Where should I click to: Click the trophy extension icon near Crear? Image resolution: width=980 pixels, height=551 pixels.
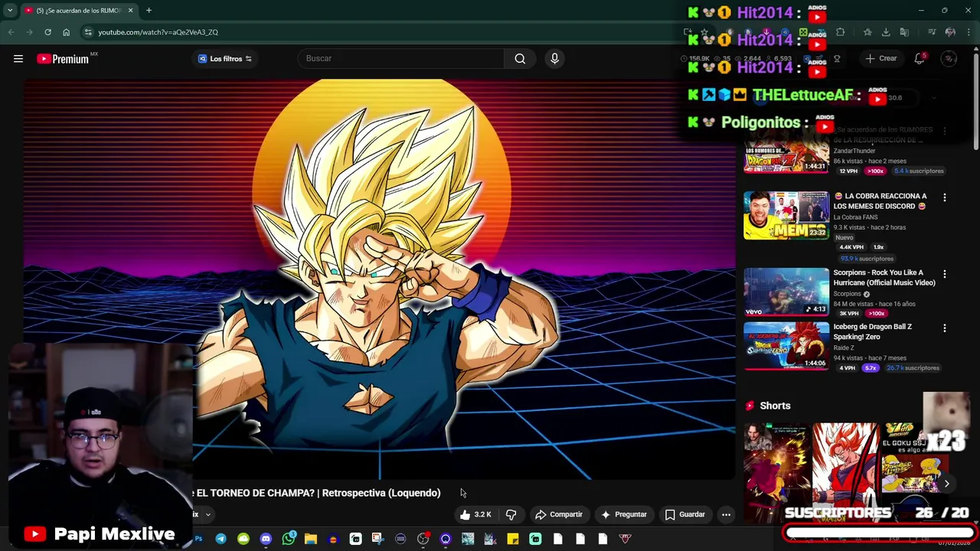837,59
